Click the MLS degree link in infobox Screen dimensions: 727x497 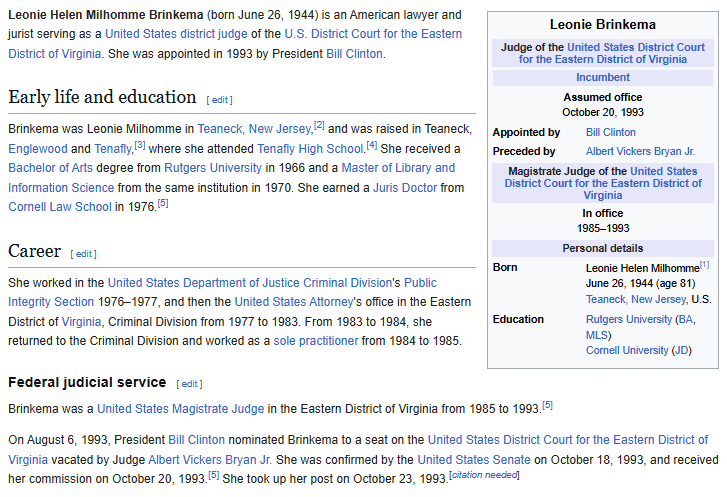click(598, 335)
